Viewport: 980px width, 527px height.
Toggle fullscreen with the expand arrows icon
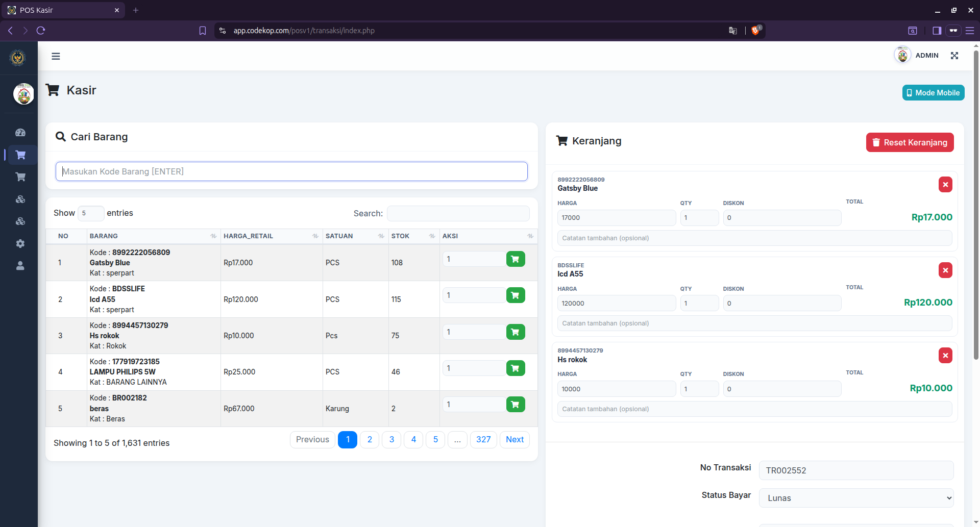[954, 56]
